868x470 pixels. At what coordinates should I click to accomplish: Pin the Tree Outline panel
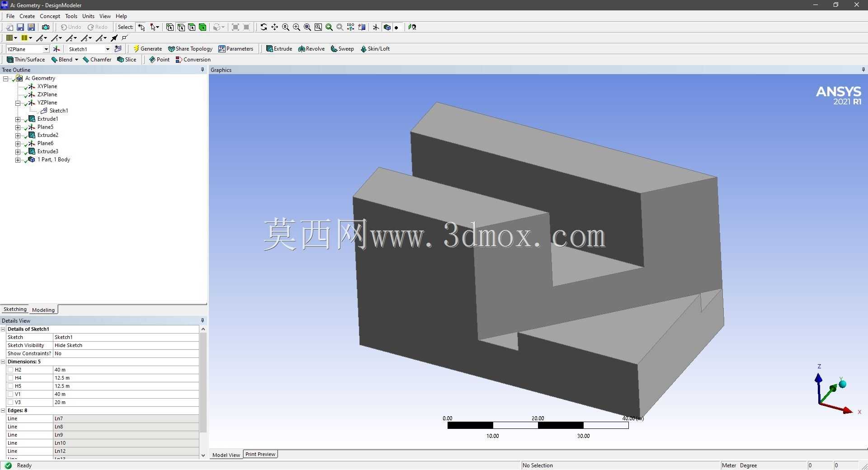click(x=203, y=70)
